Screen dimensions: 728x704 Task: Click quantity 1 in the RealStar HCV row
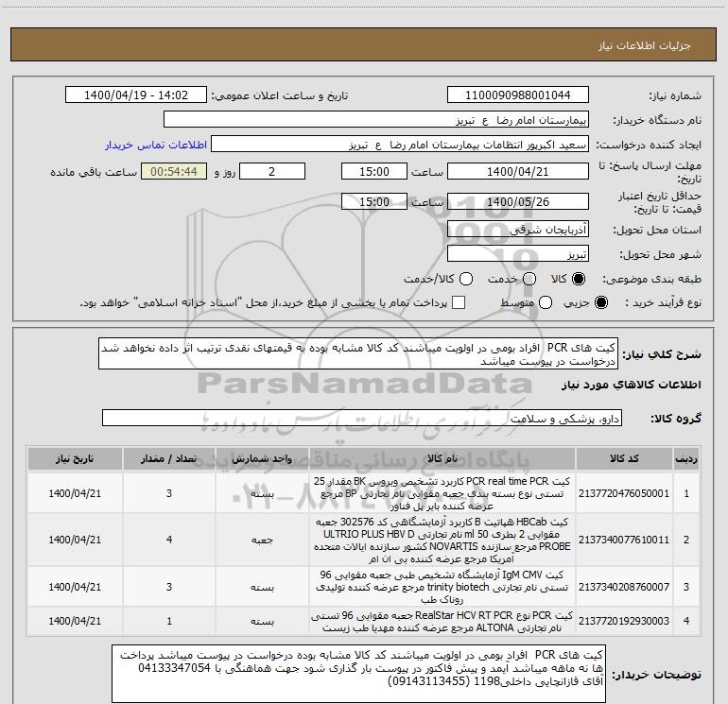(x=169, y=621)
